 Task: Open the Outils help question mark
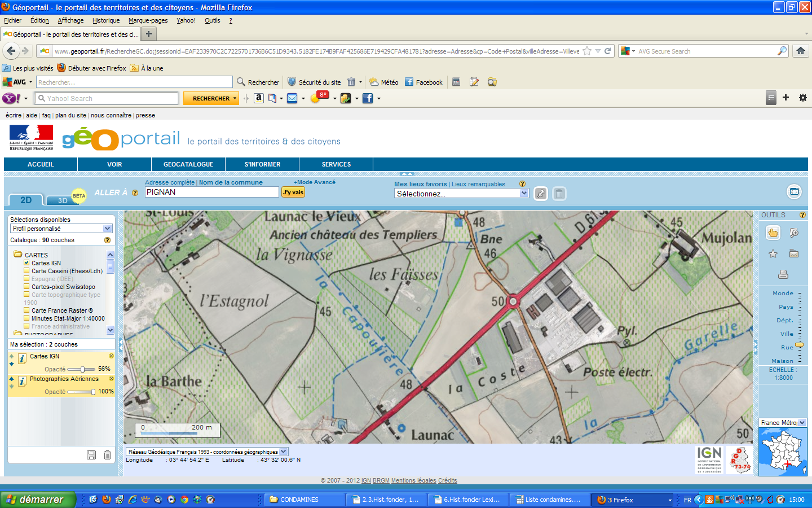802,215
